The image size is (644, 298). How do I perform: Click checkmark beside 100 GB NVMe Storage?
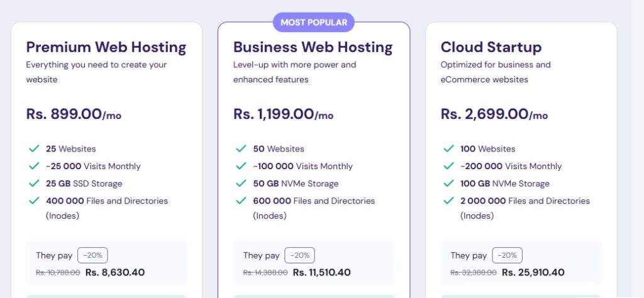coord(448,184)
